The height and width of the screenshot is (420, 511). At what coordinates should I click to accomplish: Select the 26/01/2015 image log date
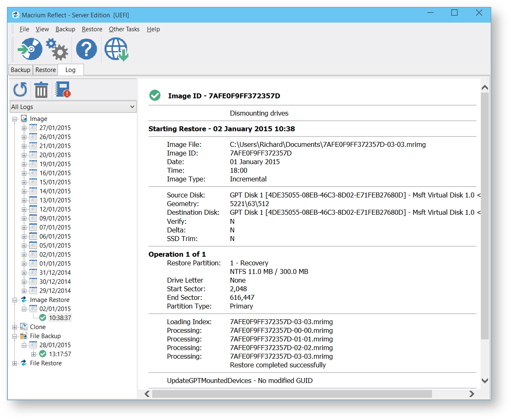tap(55, 137)
